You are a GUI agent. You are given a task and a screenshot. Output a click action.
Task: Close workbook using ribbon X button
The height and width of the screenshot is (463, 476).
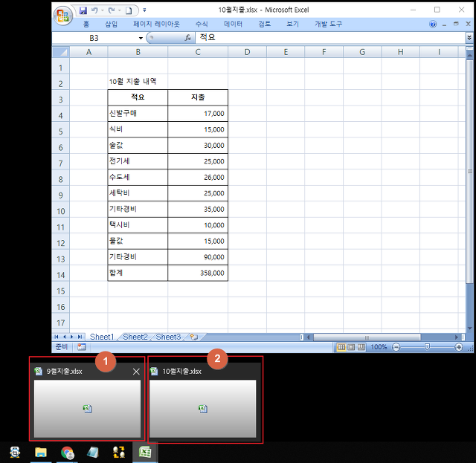pyautogui.click(x=468, y=24)
